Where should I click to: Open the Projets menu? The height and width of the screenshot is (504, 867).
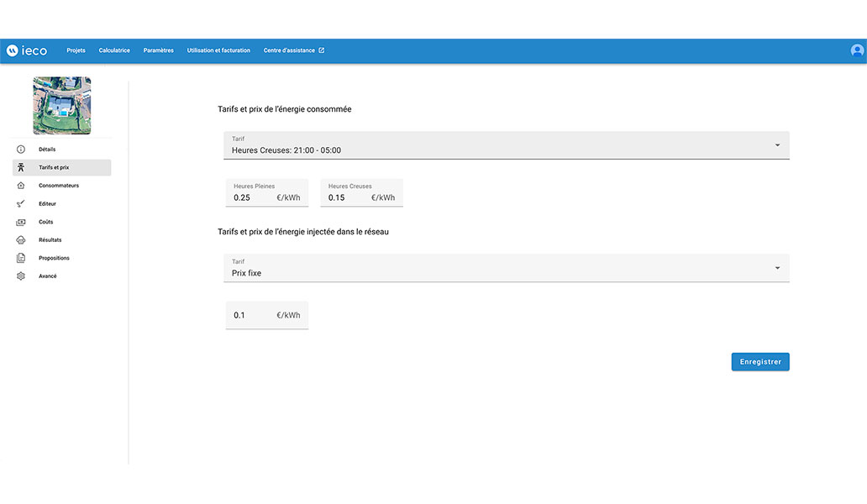click(76, 50)
